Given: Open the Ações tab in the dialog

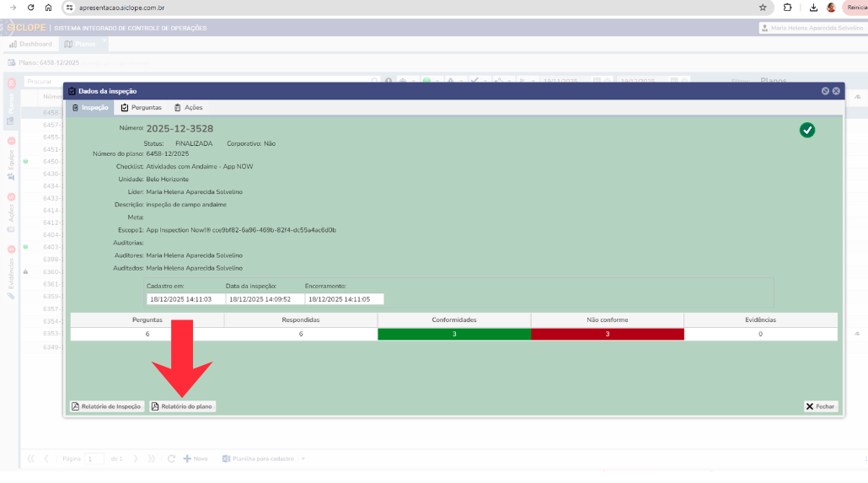Looking at the screenshot, I should (188, 108).
